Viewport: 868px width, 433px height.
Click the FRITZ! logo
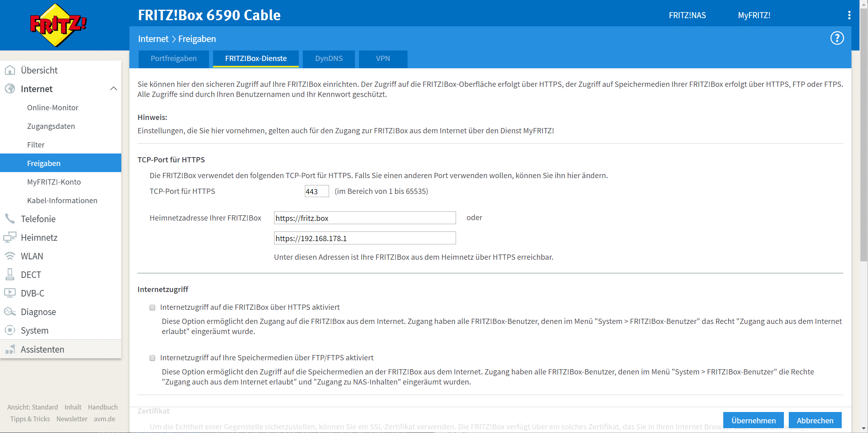(x=59, y=25)
